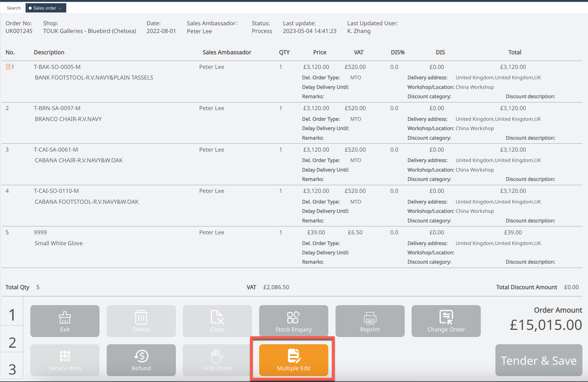The height and width of the screenshot is (382, 588).
Task: Open Stock Enquiry
Action: pyautogui.click(x=293, y=321)
